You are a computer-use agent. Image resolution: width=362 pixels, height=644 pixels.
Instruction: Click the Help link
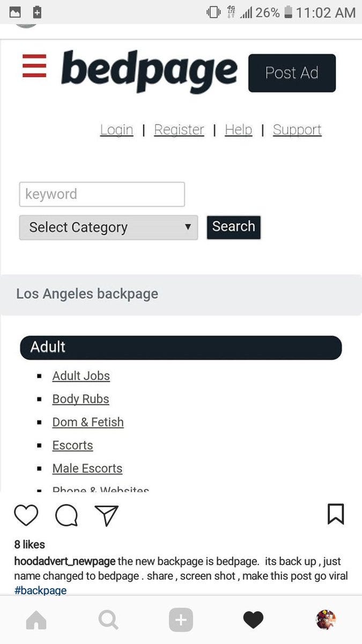[x=238, y=130]
